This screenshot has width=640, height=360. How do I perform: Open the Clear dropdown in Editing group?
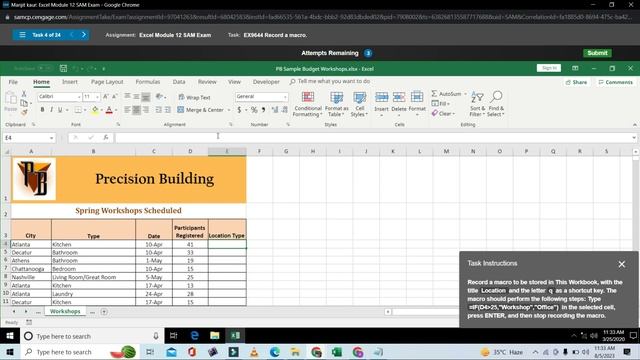click(443, 113)
